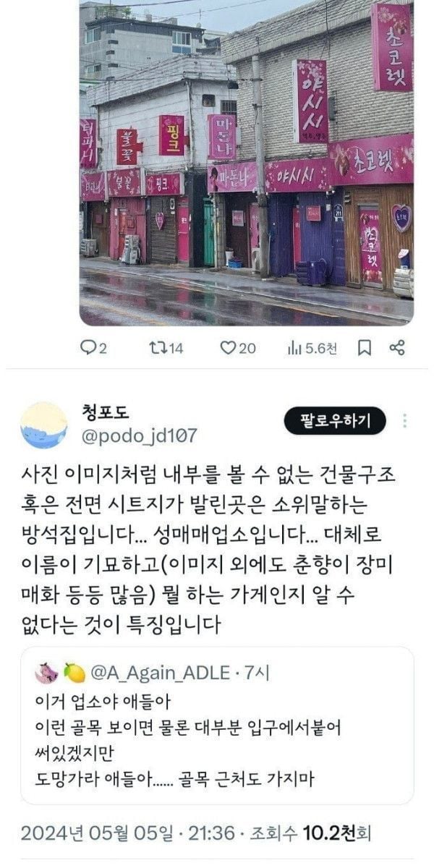Select the 청포도 display name
The width and height of the screenshot is (434, 868).
pos(107,412)
